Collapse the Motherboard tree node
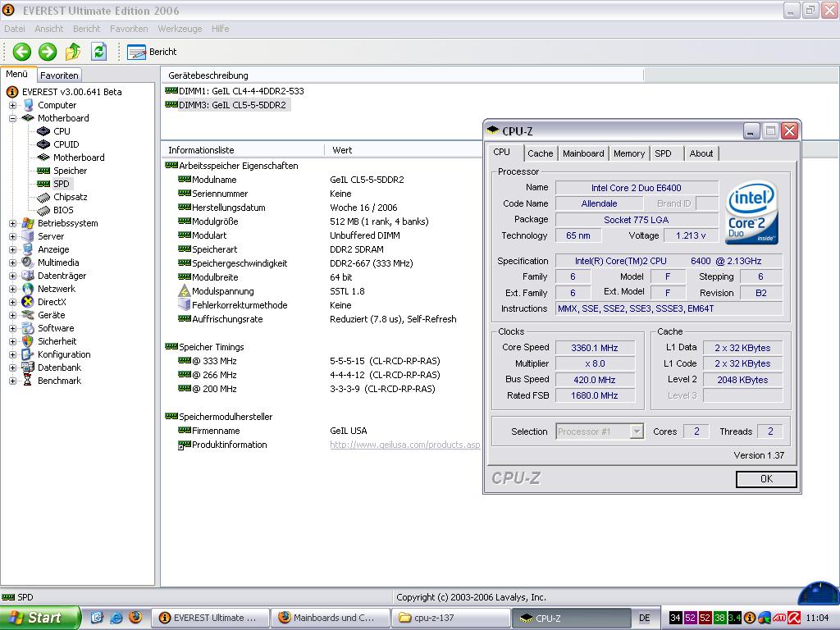 [12, 118]
